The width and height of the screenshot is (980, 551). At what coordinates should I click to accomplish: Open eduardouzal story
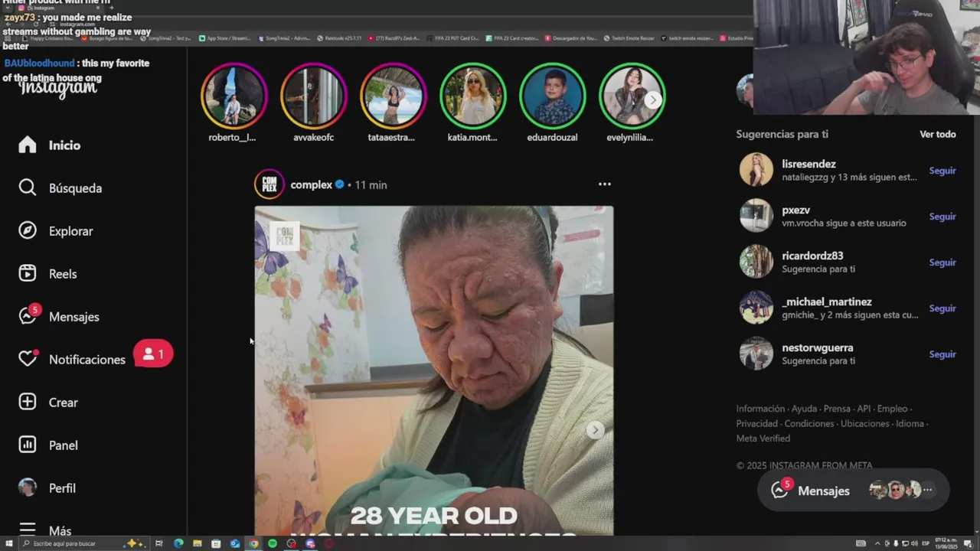pos(552,96)
